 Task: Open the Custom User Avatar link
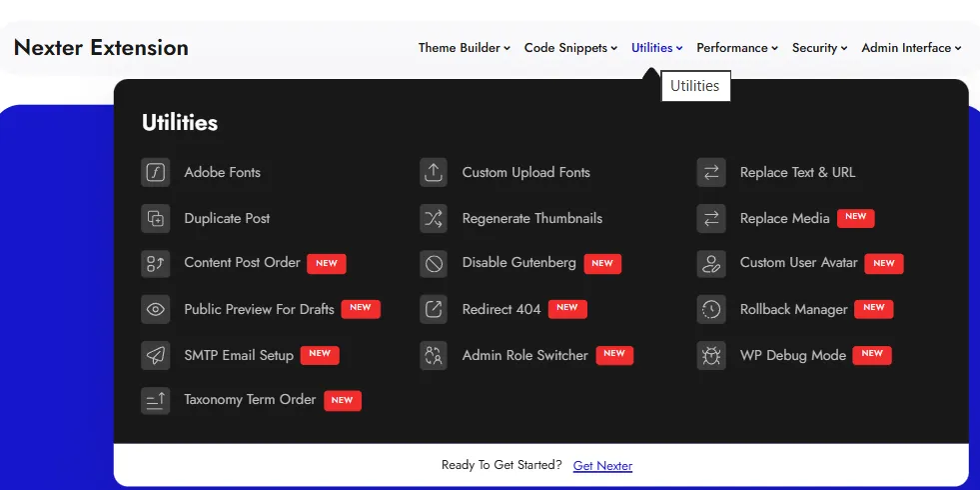pyautogui.click(x=799, y=262)
